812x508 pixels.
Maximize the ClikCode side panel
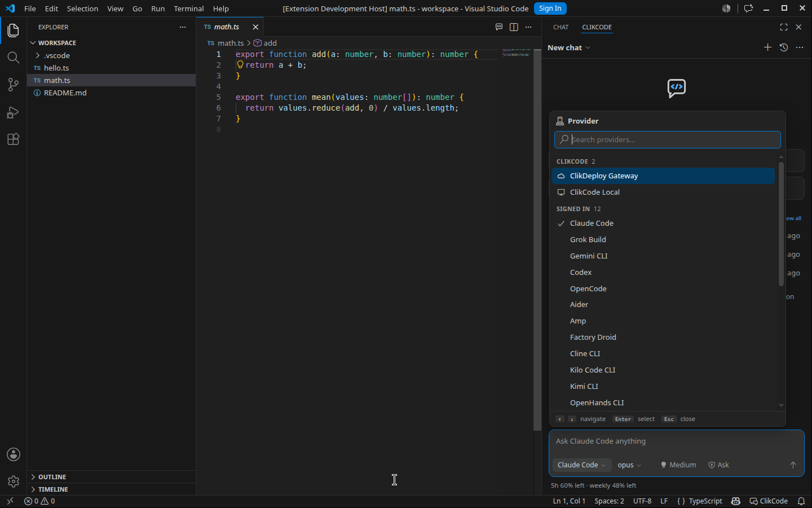[x=784, y=27]
